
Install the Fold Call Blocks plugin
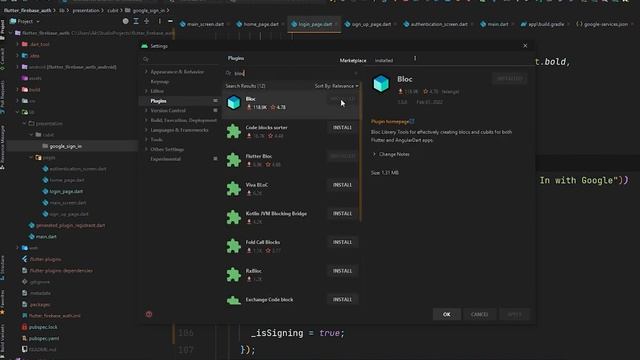342,242
